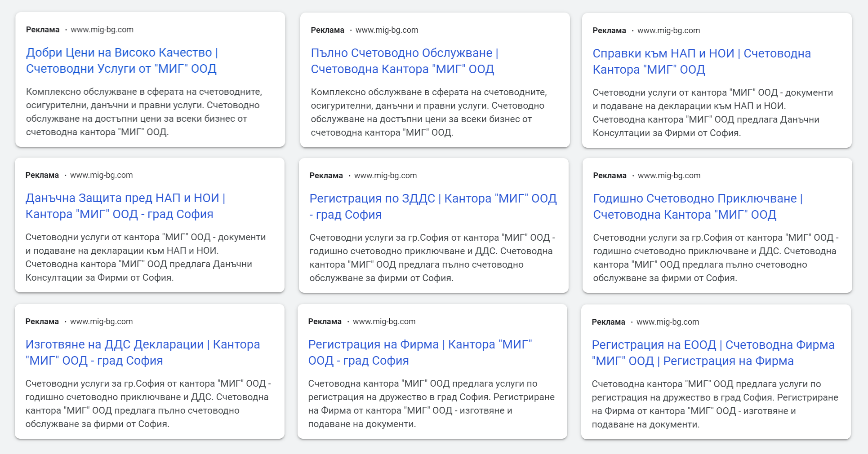Click 'Реклама' label in the 'Регистрация по ЗДДС' card
The height and width of the screenshot is (454, 868).
326,176
